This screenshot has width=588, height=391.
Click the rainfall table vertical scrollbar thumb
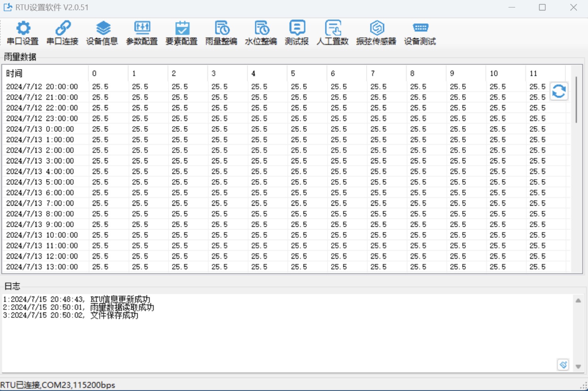(x=577, y=99)
